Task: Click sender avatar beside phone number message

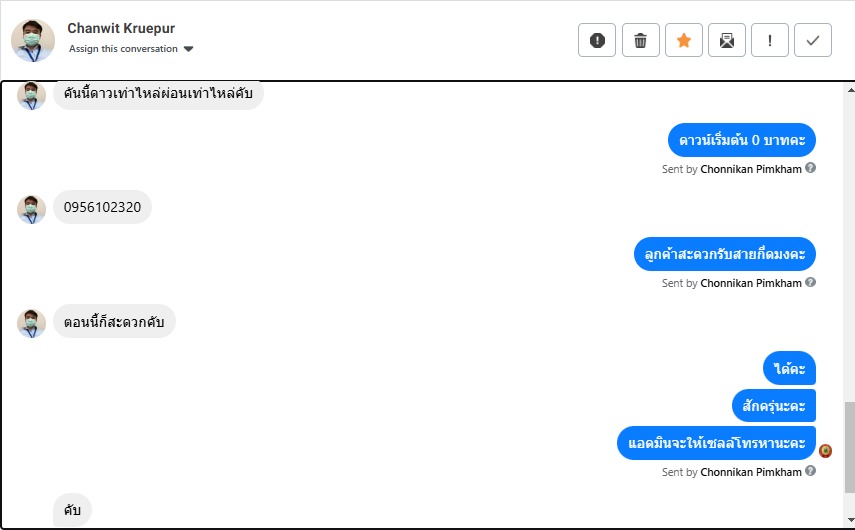Action: point(32,209)
